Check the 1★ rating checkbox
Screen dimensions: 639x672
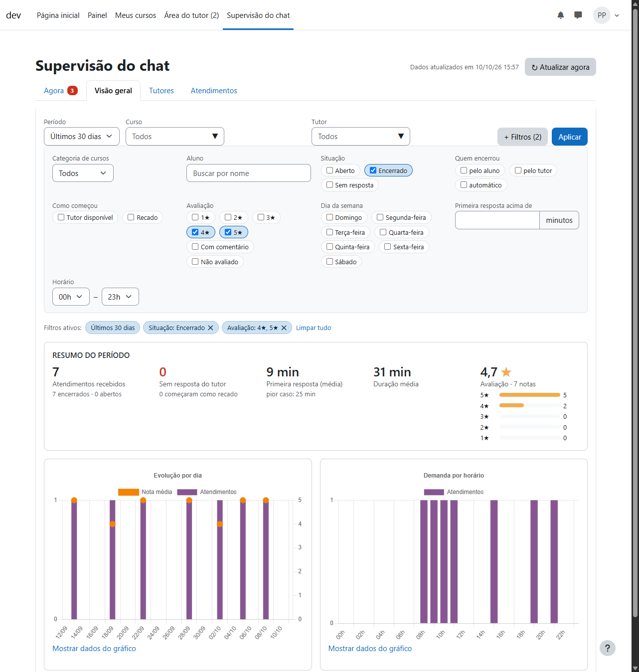pyautogui.click(x=195, y=217)
